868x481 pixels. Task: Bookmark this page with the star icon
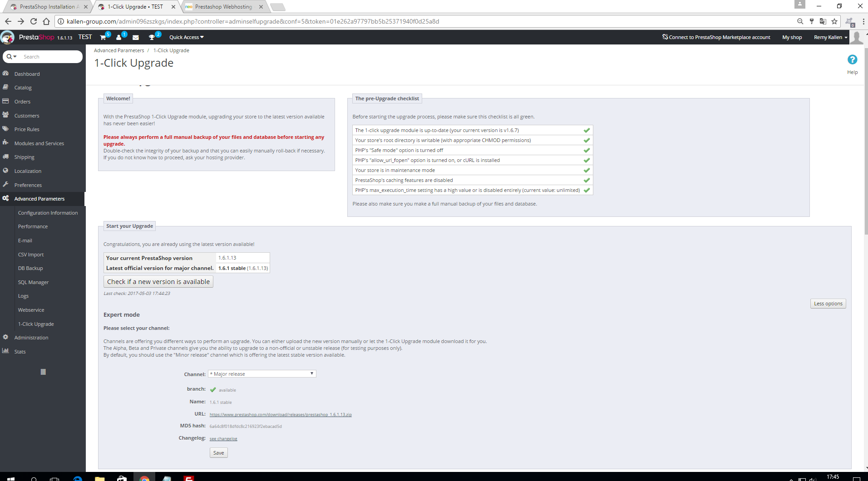tap(834, 21)
